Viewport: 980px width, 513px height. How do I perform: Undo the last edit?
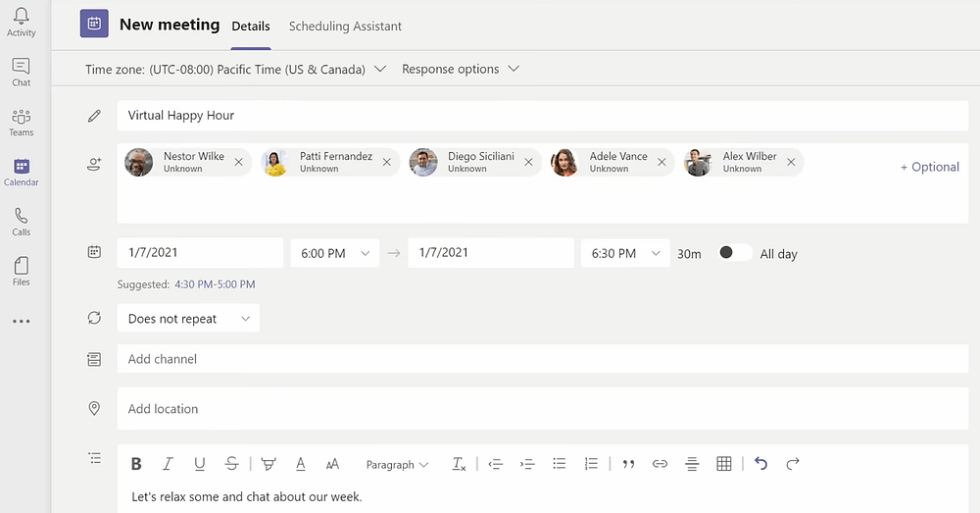[760, 464]
